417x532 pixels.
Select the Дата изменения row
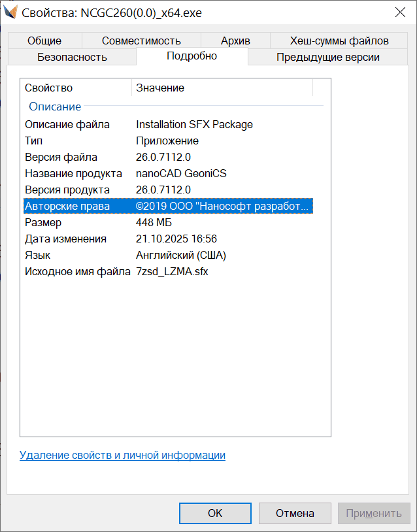click(x=65, y=239)
